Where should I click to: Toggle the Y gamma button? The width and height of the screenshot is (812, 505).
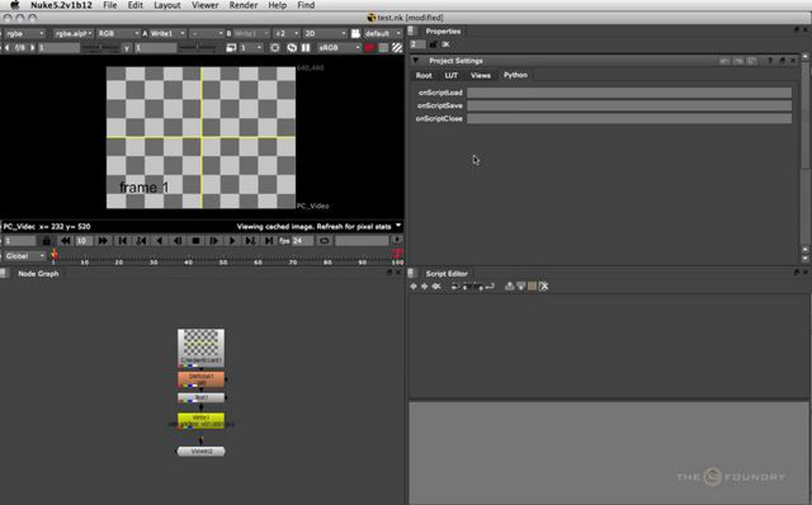coord(127,48)
